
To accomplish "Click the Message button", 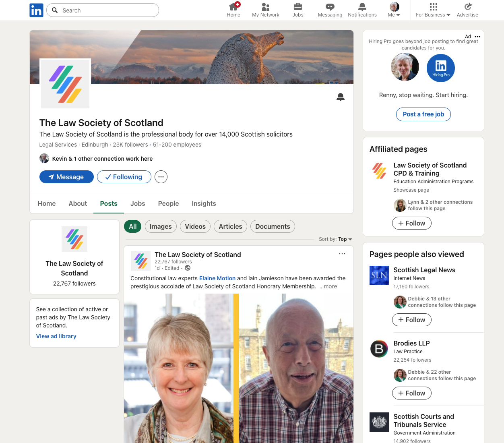I will coord(66,177).
